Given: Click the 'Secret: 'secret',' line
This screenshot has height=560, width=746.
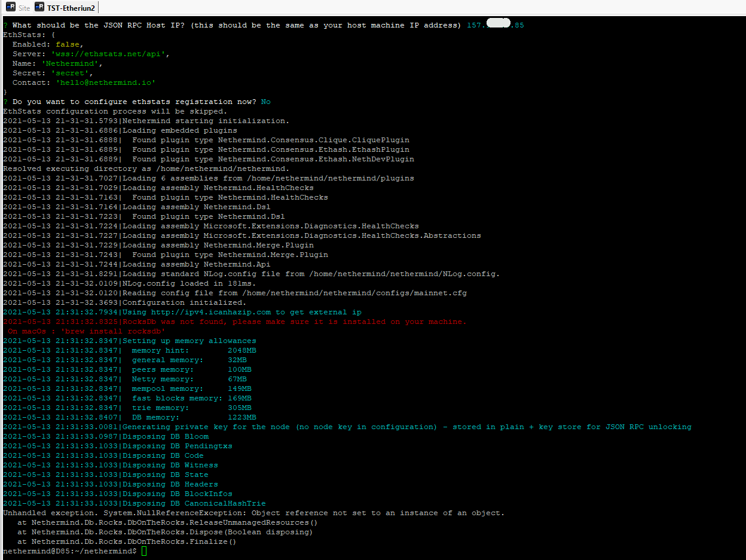Looking at the screenshot, I should (53, 73).
